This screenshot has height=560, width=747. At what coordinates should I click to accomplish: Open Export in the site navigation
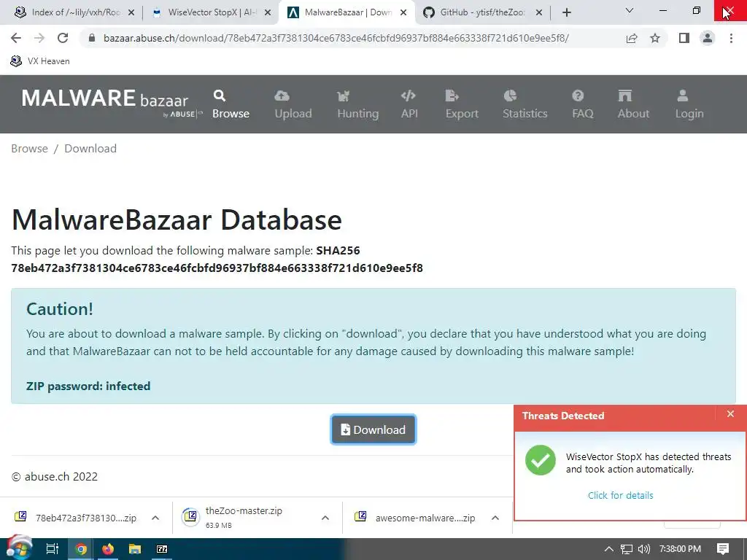tap(462, 104)
